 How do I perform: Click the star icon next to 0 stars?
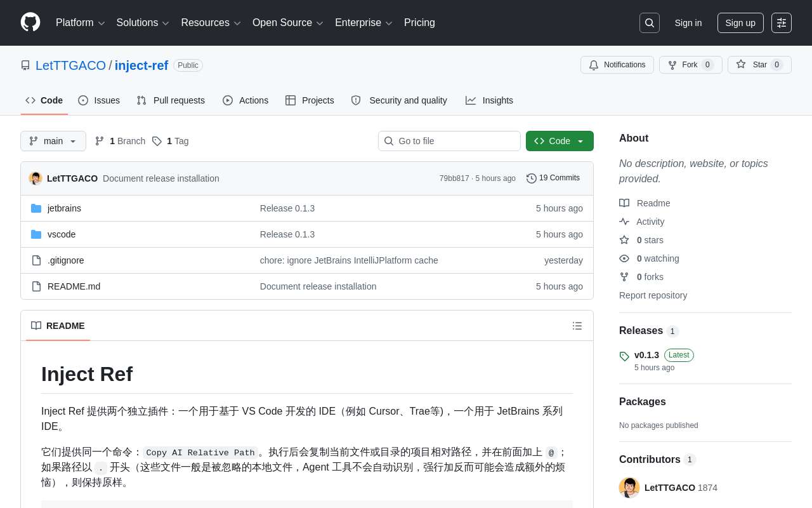[624, 240]
